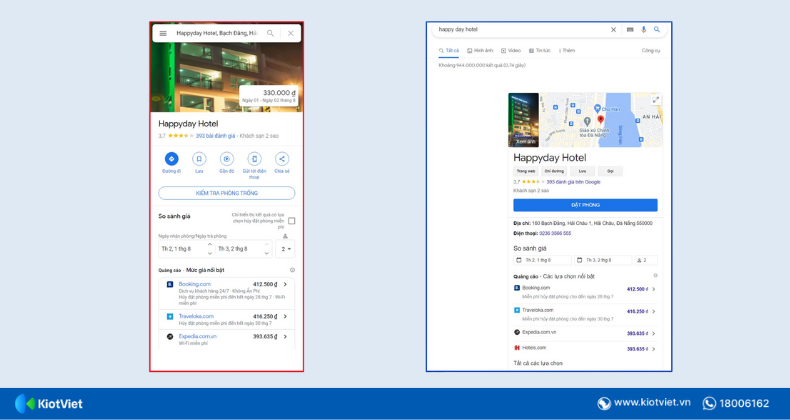The width and height of the screenshot is (790, 420).
Task: Switch to the Hình ảnh tab
Action: 480,50
